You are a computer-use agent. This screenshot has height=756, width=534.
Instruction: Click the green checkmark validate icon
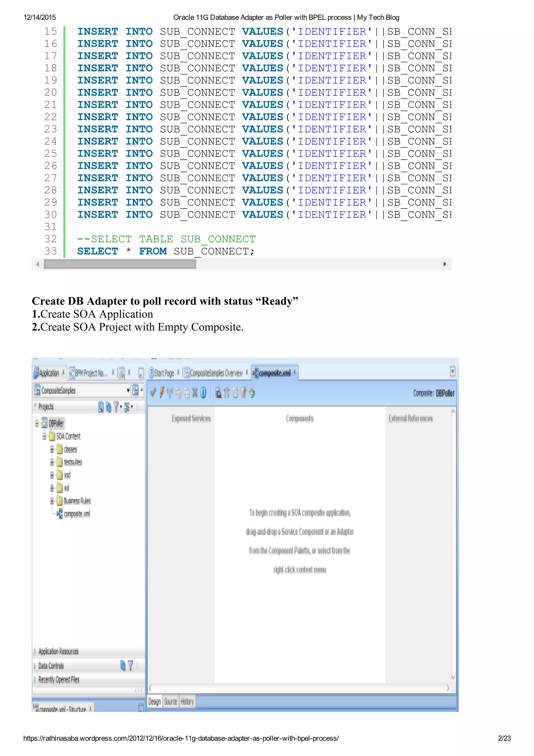pos(153,392)
